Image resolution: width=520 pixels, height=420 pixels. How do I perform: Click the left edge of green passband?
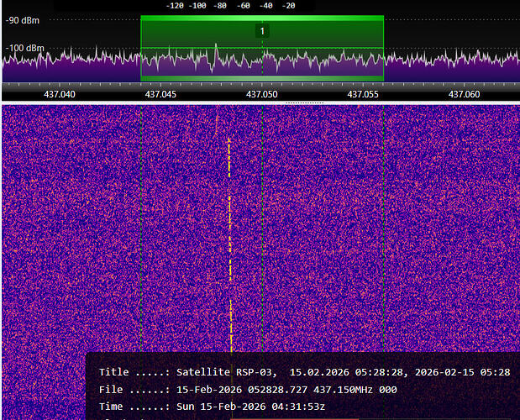click(x=141, y=49)
